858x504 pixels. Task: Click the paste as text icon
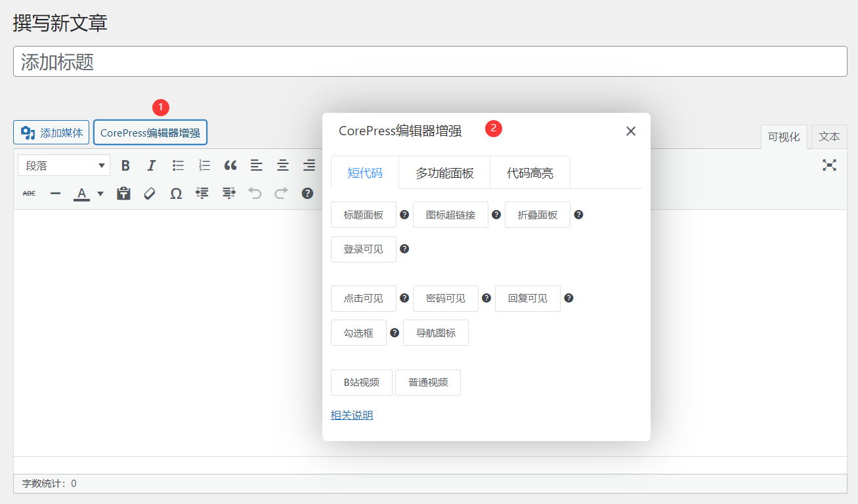123,194
